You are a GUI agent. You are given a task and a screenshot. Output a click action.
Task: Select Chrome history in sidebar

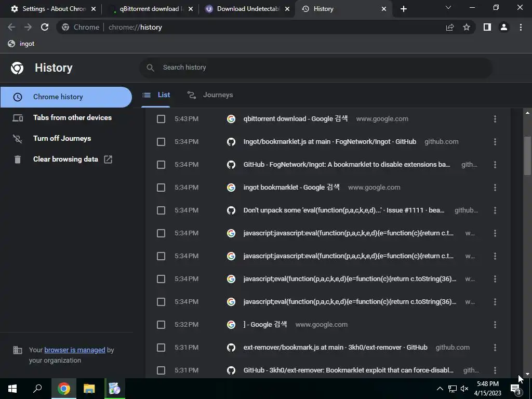click(66, 97)
